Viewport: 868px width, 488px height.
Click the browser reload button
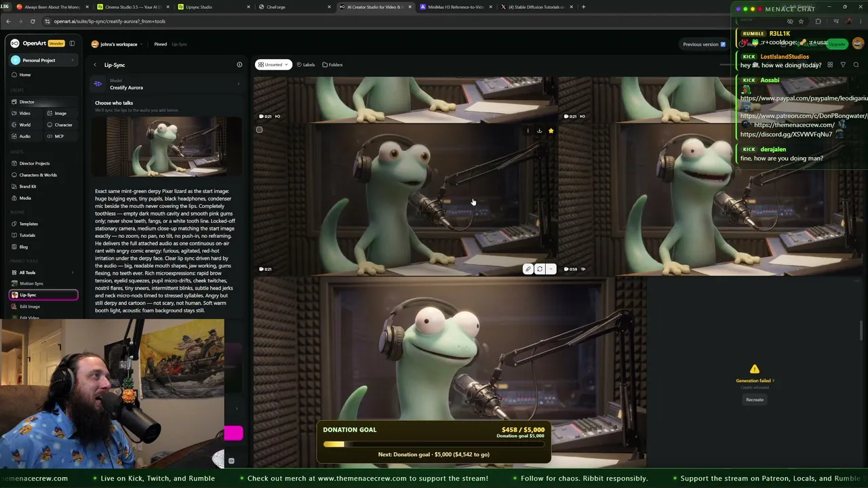[x=33, y=21]
